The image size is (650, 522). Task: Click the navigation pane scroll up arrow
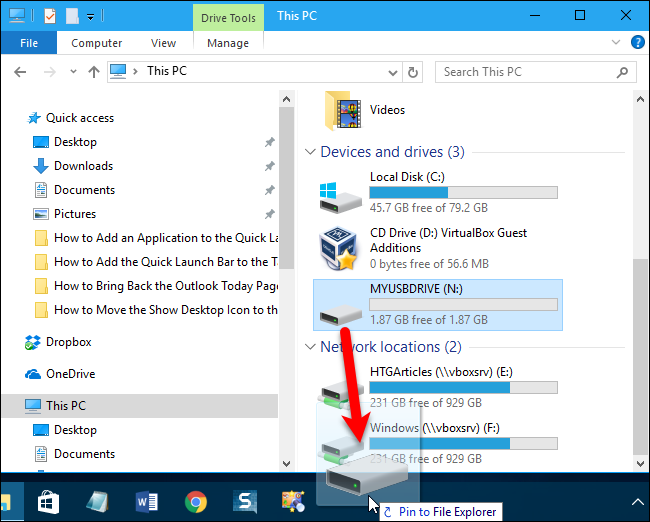[x=286, y=99]
